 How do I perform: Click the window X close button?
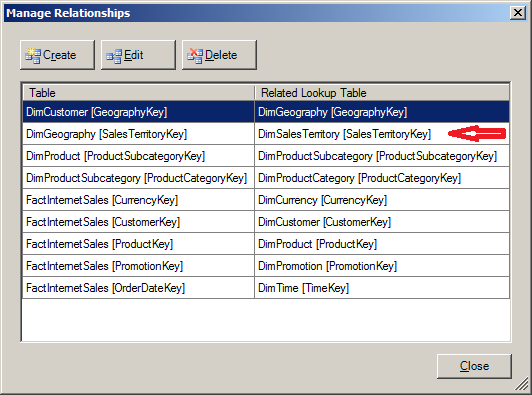518,13
